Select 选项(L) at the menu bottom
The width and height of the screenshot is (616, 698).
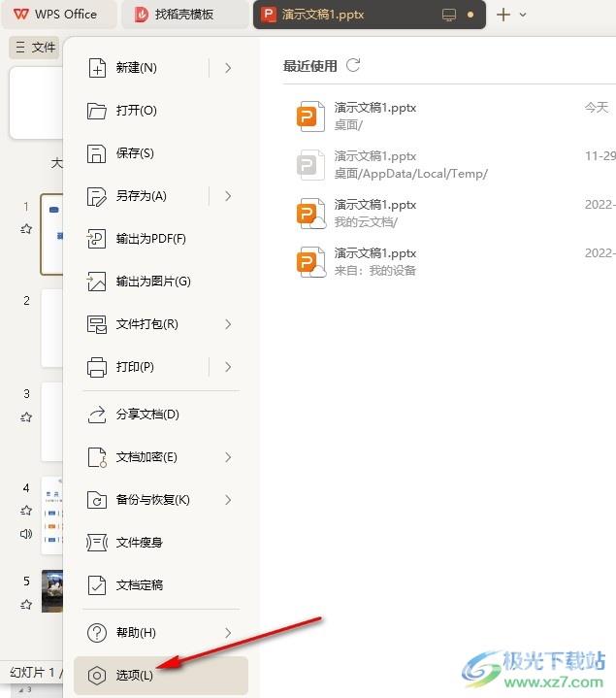(161, 676)
